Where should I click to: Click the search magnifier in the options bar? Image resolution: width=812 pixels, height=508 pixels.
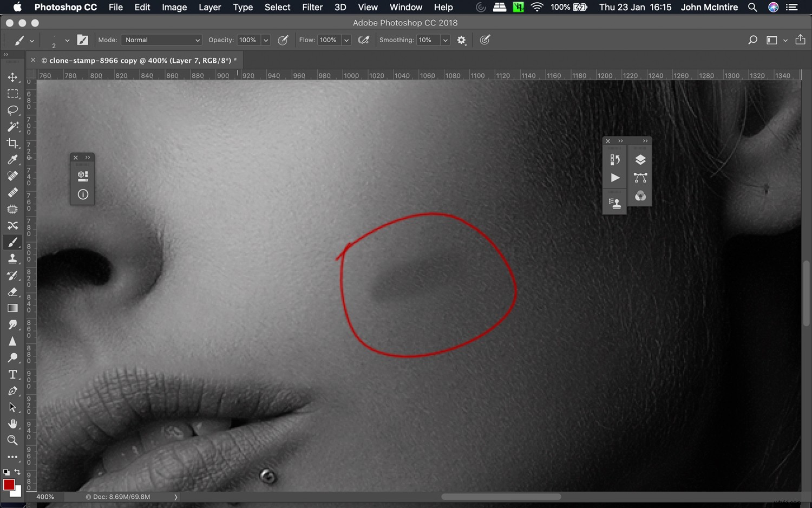(x=752, y=40)
